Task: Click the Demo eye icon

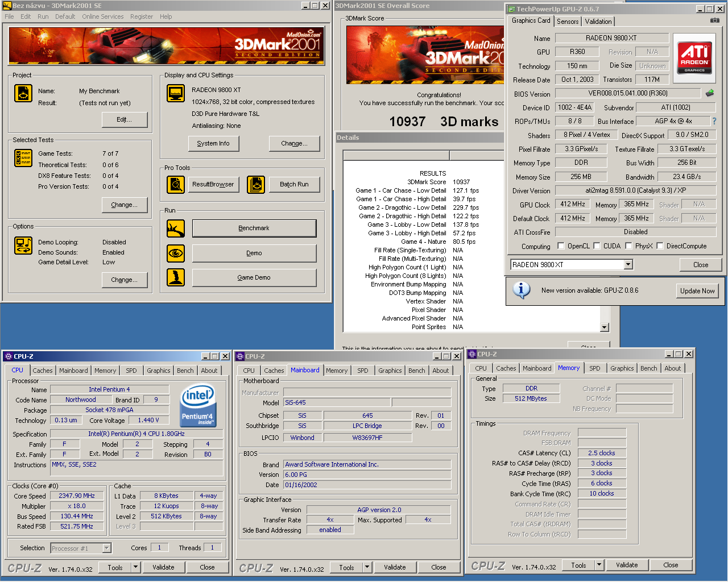Action: 176,253
